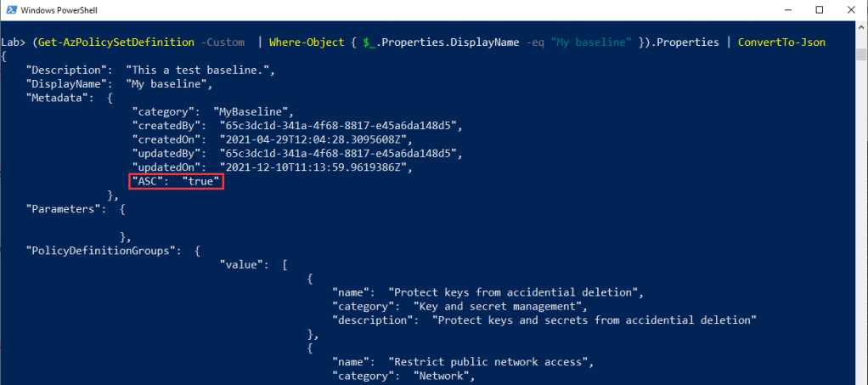Click the scrollbar down arrow

(860, 378)
